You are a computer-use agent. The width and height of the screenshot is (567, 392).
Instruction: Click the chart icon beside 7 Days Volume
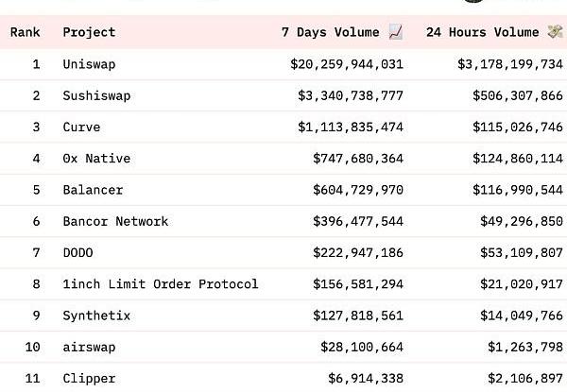[396, 32]
